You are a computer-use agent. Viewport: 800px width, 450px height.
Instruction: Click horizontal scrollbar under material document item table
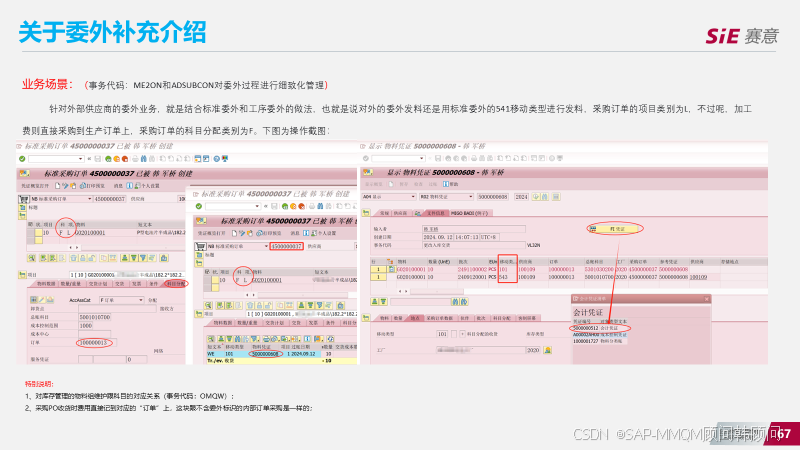[437, 291]
